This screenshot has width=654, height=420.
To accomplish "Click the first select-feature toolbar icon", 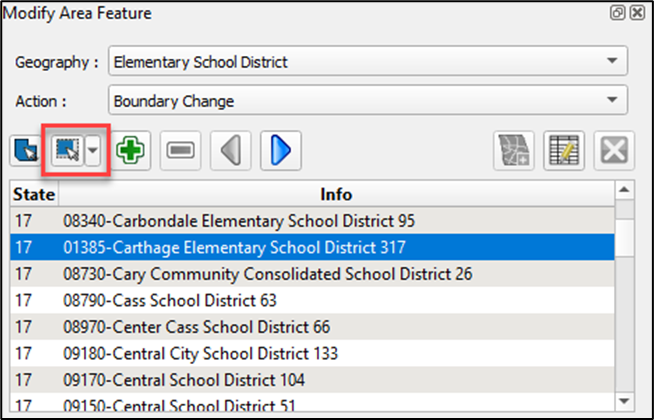I will click(24, 151).
